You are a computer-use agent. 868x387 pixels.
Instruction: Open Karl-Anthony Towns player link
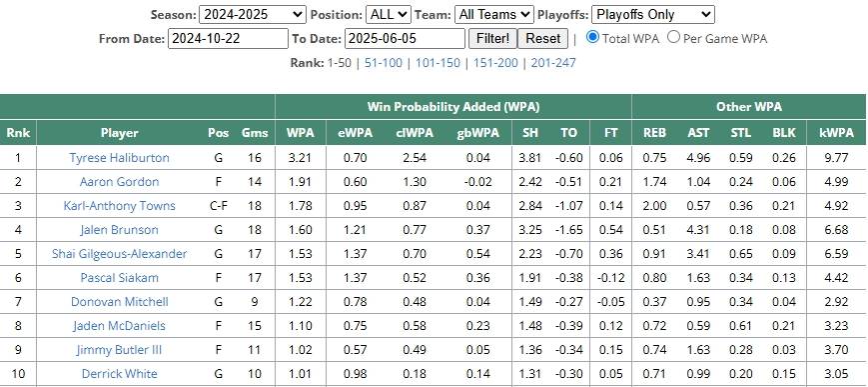point(120,206)
